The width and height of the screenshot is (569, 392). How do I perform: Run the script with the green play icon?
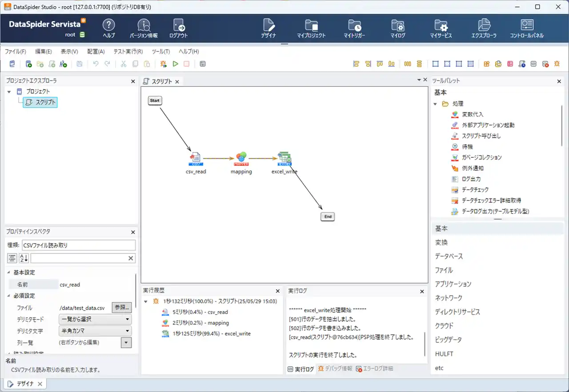[175, 64]
